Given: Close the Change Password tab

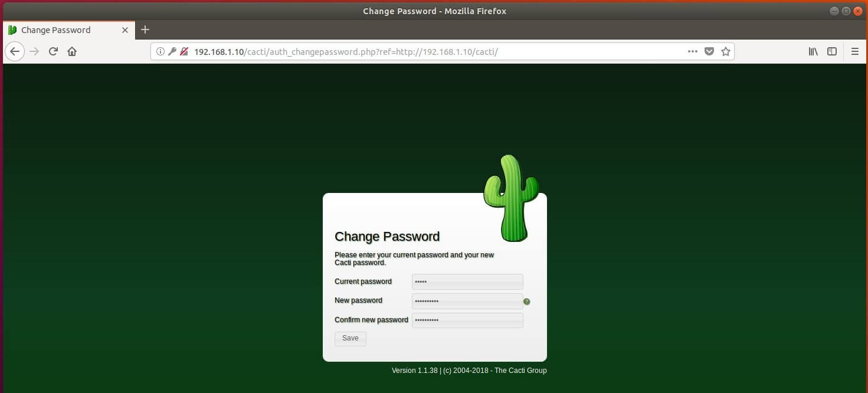Looking at the screenshot, I should 125,30.
